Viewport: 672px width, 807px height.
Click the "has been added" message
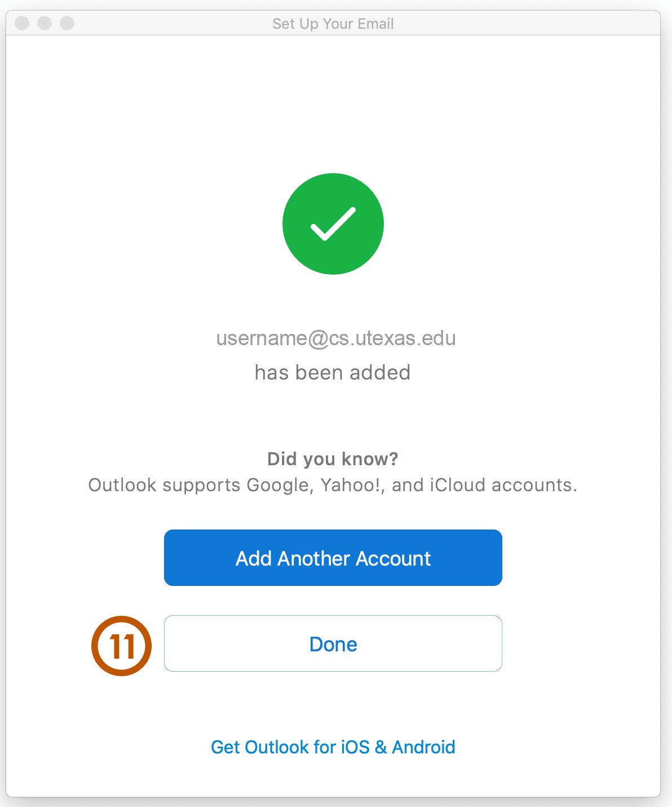(333, 373)
